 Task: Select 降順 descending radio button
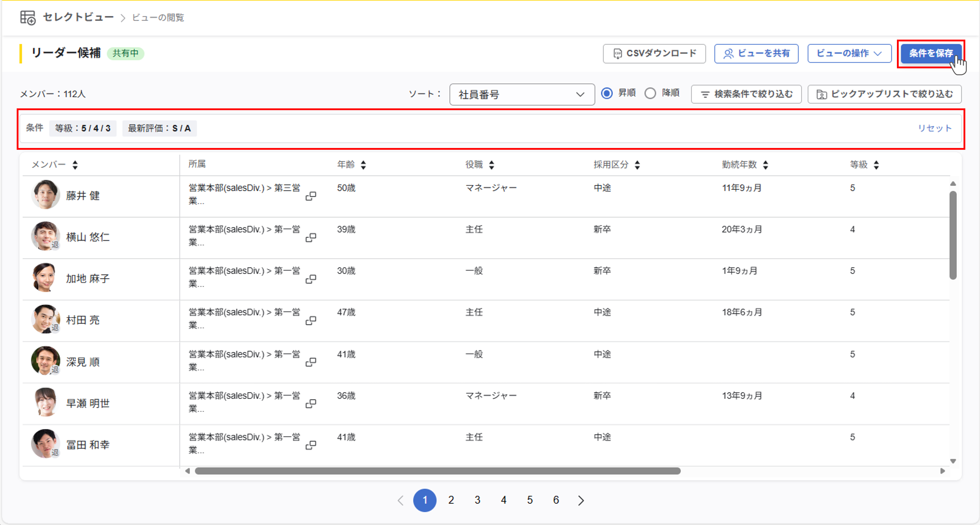tap(650, 93)
